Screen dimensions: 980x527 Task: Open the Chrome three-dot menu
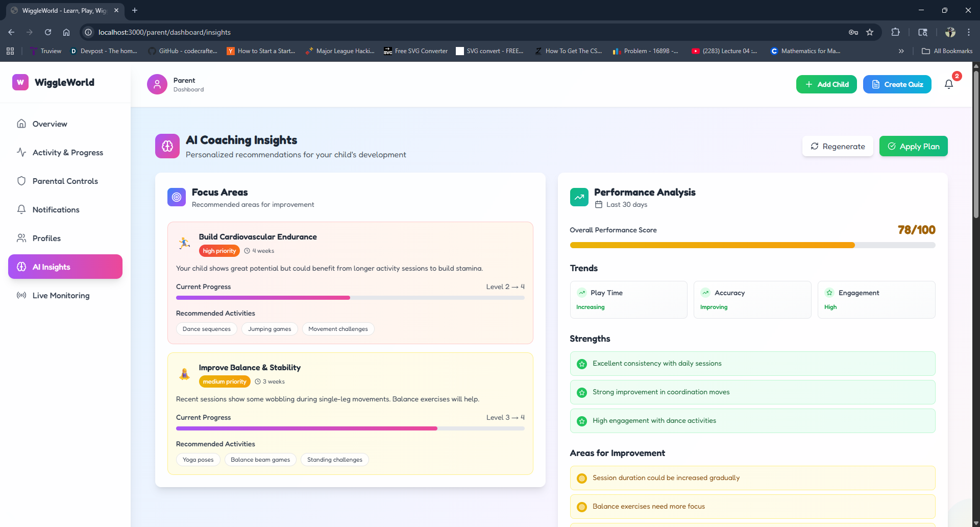(969, 32)
